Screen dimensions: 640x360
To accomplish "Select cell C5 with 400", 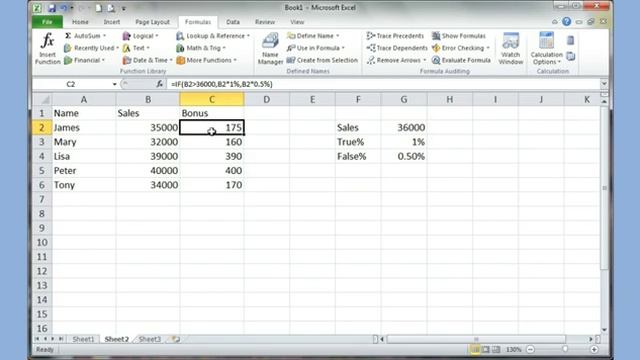I will 212,171.
